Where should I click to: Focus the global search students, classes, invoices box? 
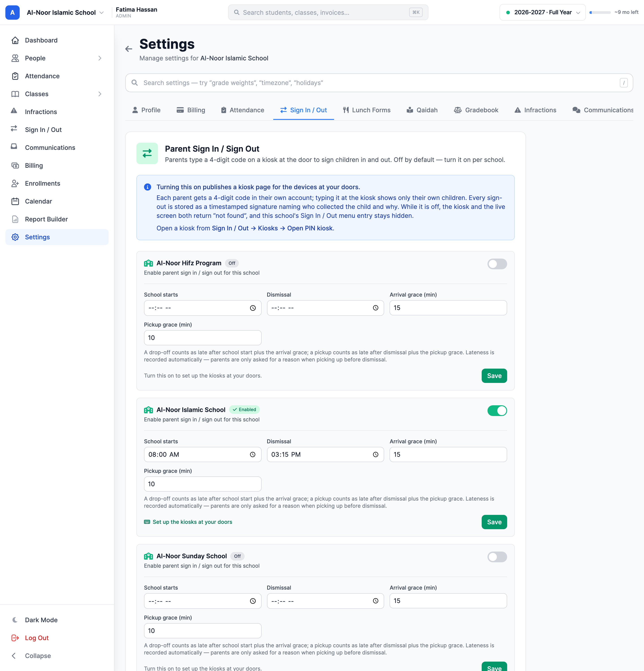tap(328, 12)
